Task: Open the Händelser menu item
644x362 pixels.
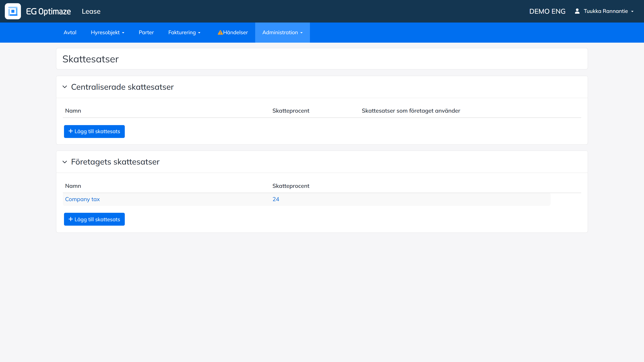Action: [233, 32]
